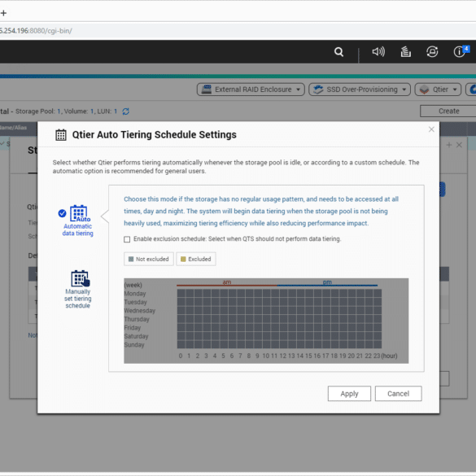
Task: Click the Monday row label
Action: click(x=135, y=294)
